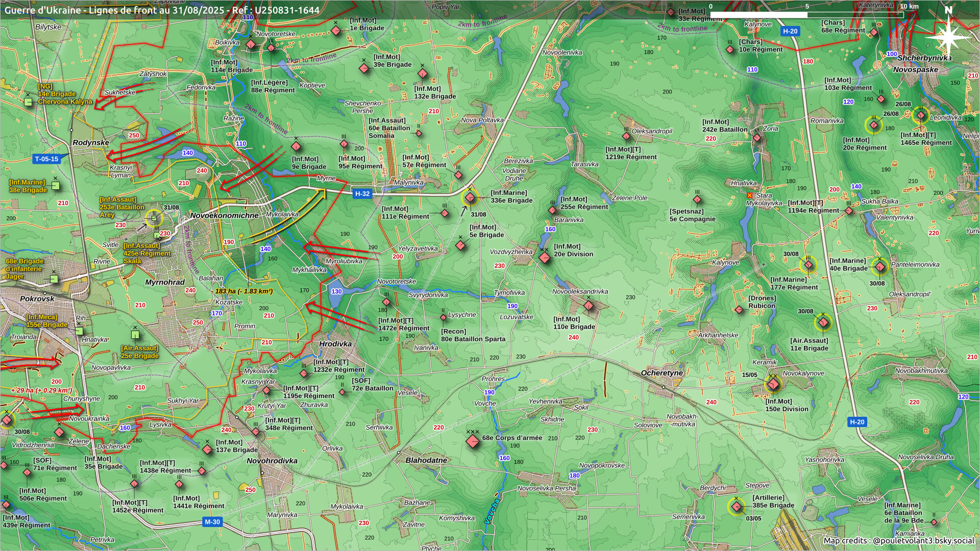Click the 25e Brigade air assault icon
Screen dimensions: 980x551
click(x=135, y=335)
